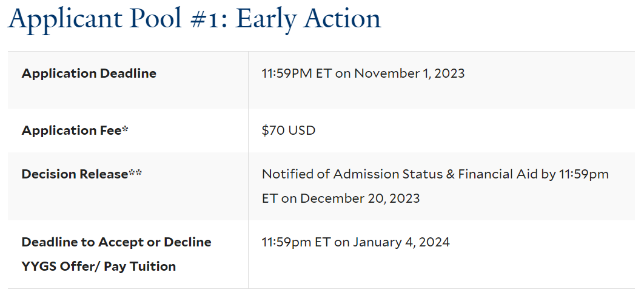Click the January 4, 2024 date text
Image resolution: width=644 pixels, height=295 pixels.
click(401, 242)
